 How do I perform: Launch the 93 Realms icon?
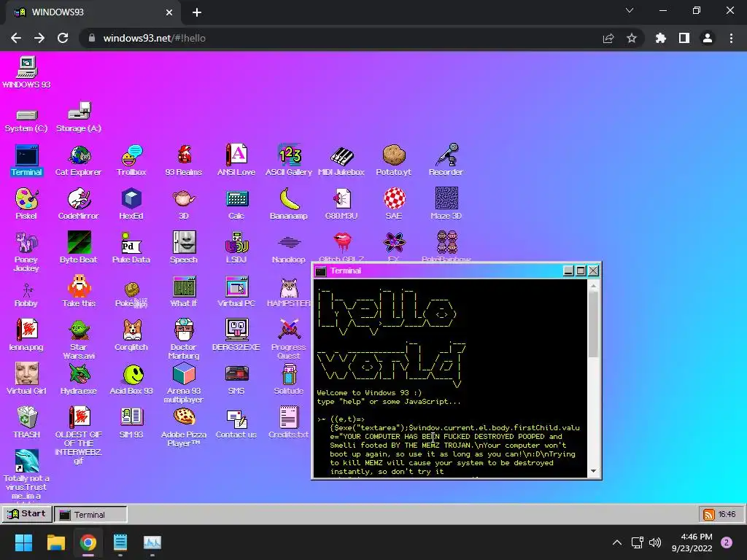(x=184, y=156)
